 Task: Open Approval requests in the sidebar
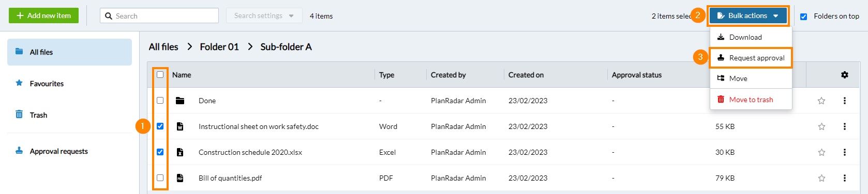click(x=58, y=151)
